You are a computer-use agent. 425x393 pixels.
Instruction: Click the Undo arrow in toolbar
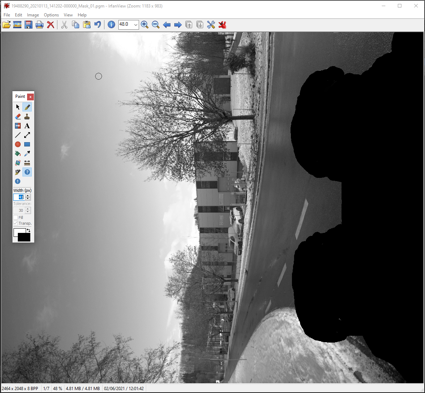tap(97, 25)
